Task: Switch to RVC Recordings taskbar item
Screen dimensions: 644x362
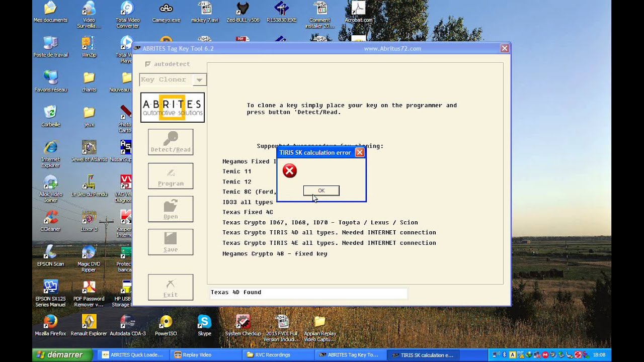Action: 278,355
